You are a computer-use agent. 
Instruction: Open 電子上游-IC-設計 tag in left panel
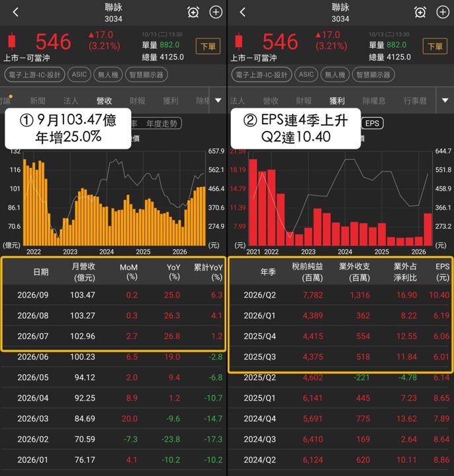coord(34,75)
